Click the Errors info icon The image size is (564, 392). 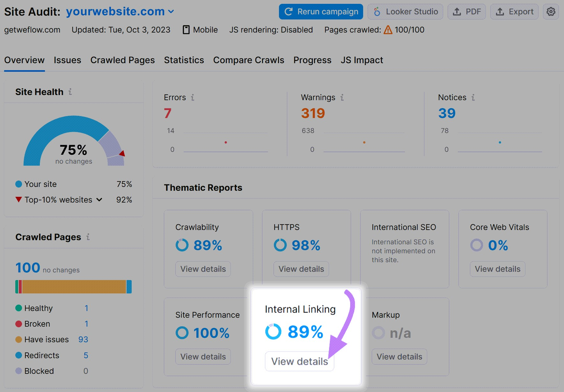point(193,98)
